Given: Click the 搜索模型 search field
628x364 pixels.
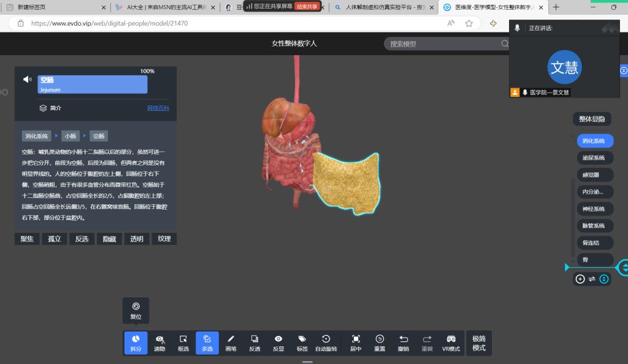Looking at the screenshot, I should (442, 44).
